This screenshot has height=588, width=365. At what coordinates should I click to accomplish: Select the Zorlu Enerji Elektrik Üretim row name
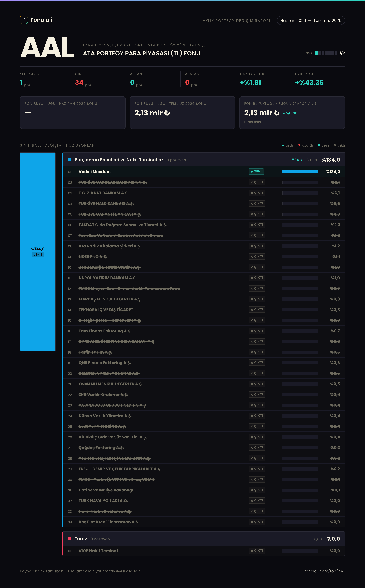pyautogui.click(x=110, y=267)
